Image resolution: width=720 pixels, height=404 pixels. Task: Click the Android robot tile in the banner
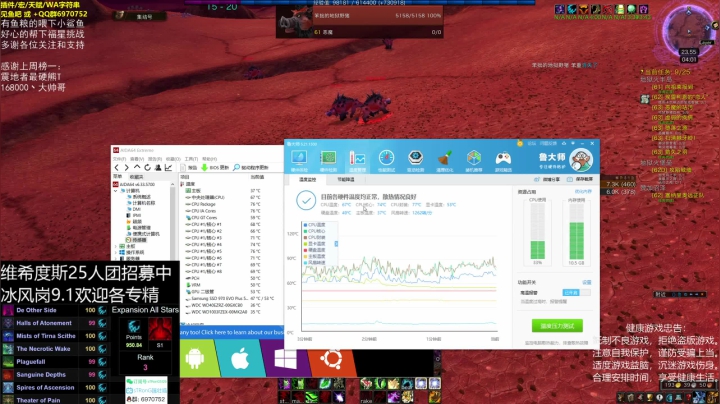[195, 359]
